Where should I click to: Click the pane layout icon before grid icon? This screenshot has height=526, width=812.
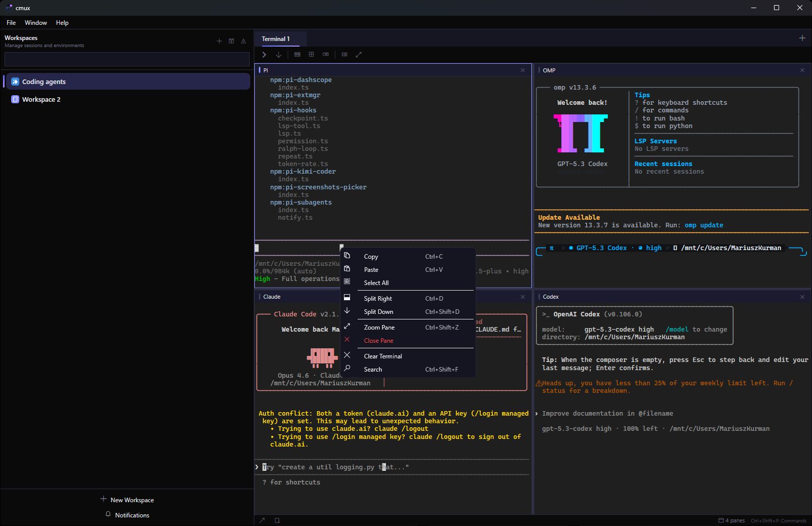[x=297, y=54]
